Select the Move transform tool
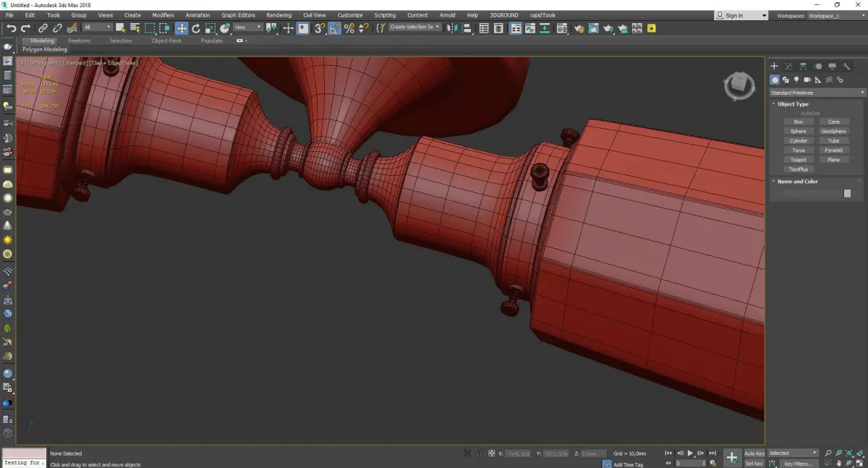 point(181,28)
